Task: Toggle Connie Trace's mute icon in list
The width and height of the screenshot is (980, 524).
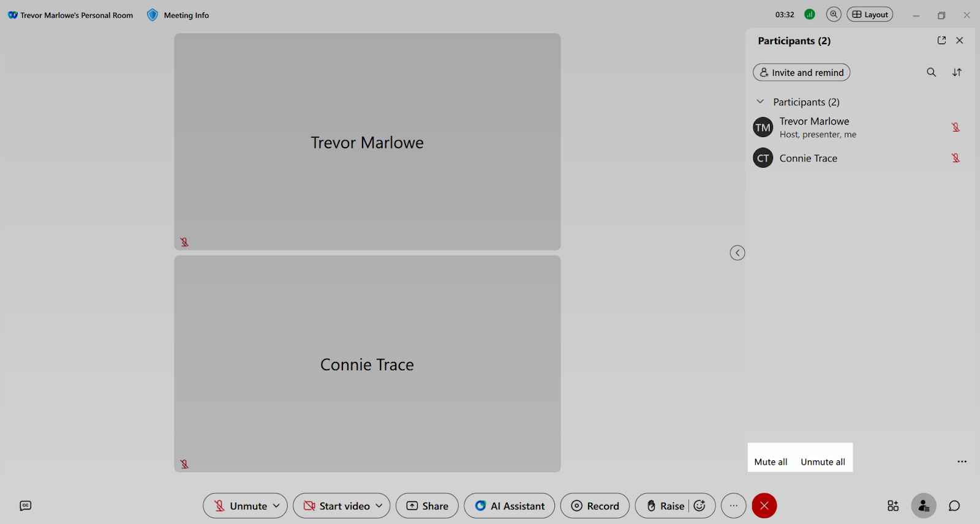Action: [x=956, y=158]
